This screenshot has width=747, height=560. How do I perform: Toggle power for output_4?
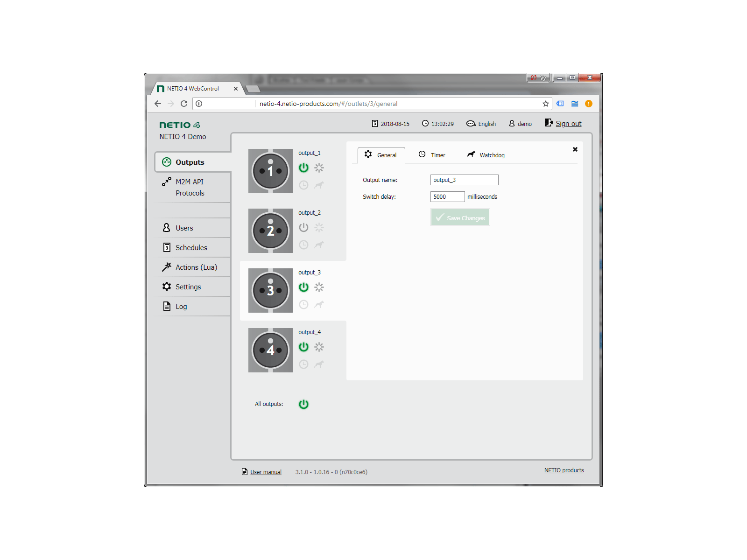point(303,347)
